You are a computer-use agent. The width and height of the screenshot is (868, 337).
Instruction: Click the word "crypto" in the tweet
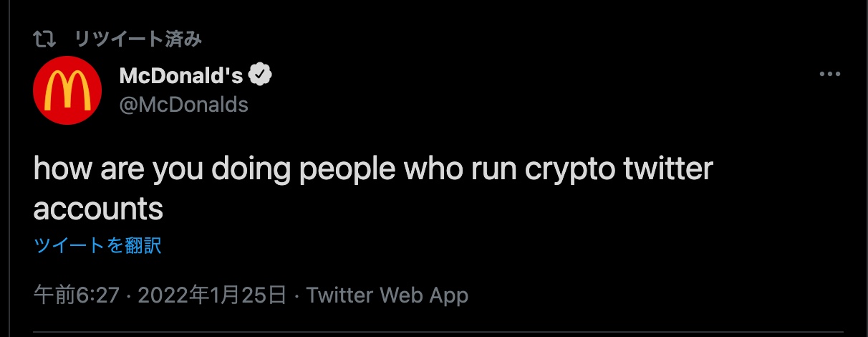point(564,169)
